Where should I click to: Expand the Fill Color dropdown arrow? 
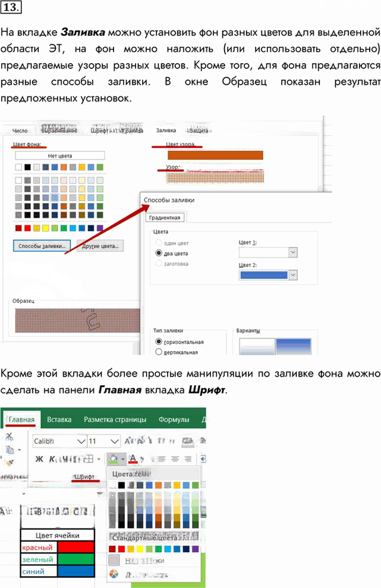point(122,459)
